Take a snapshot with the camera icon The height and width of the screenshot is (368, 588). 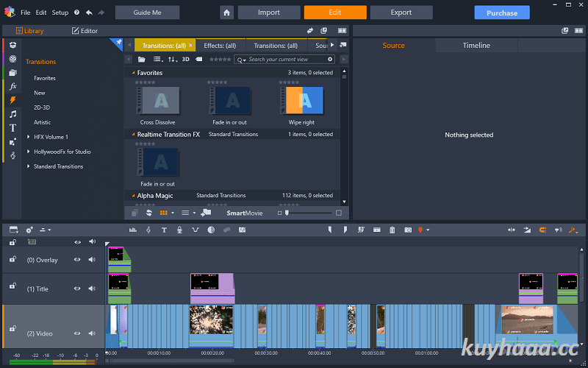pyautogui.click(x=408, y=230)
